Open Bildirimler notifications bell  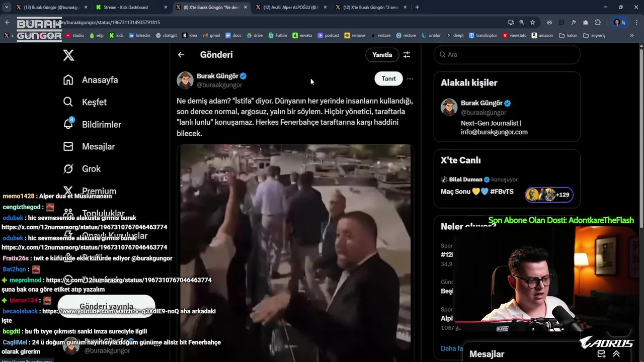tap(68, 124)
